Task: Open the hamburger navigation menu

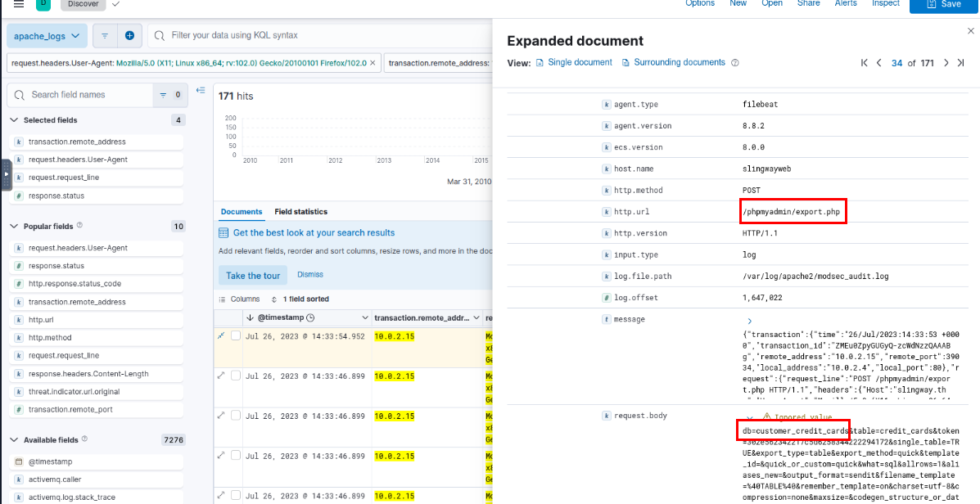Action: tap(19, 4)
